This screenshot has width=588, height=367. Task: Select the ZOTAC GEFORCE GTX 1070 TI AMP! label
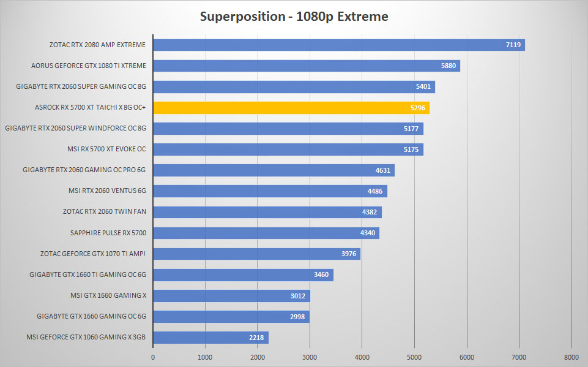point(93,254)
